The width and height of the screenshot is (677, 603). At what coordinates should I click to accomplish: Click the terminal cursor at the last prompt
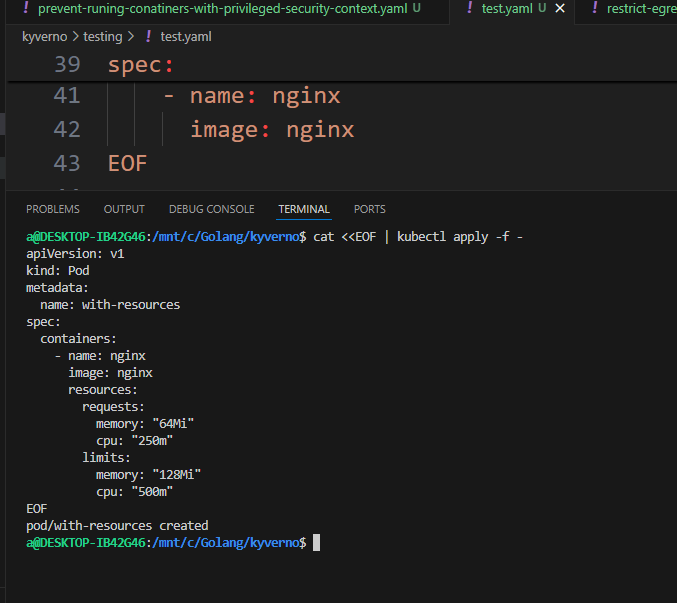pyautogui.click(x=316, y=543)
